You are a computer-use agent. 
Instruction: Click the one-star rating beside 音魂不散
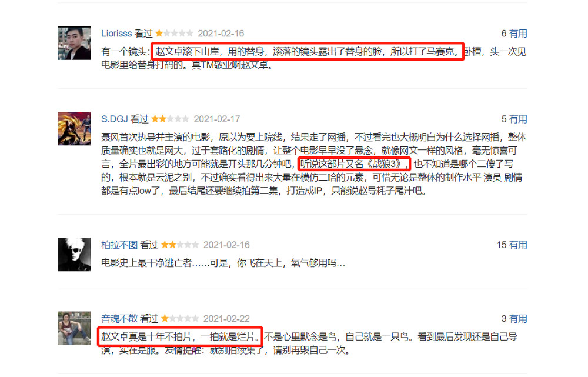[180, 319]
